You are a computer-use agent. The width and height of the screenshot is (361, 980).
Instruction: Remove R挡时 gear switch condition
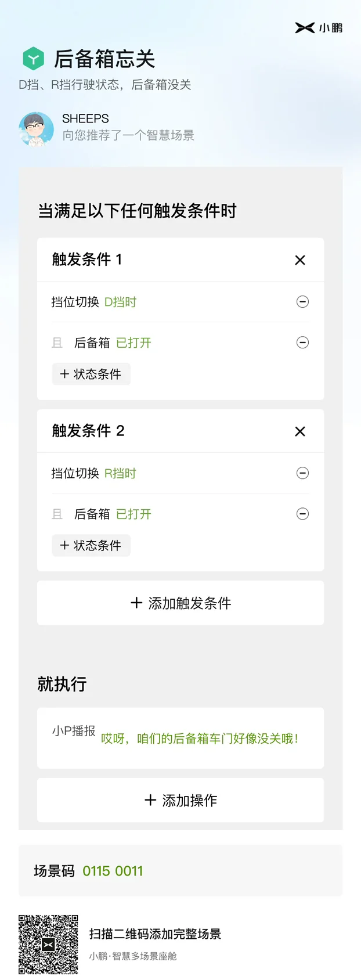(x=302, y=473)
